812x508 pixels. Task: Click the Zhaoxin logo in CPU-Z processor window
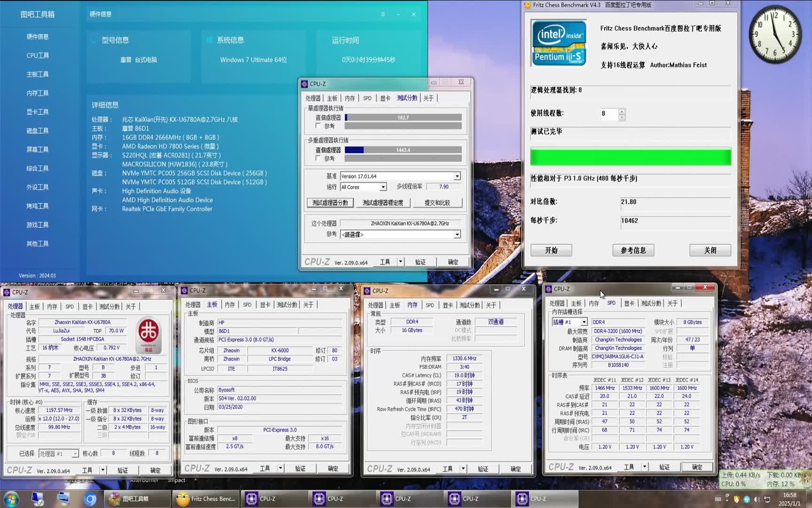click(x=148, y=335)
